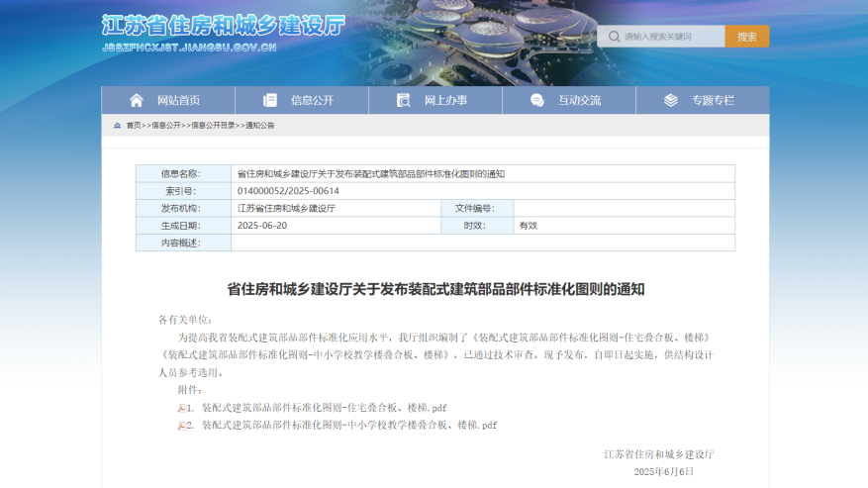Click the document icon beside 信息公开

(270, 100)
